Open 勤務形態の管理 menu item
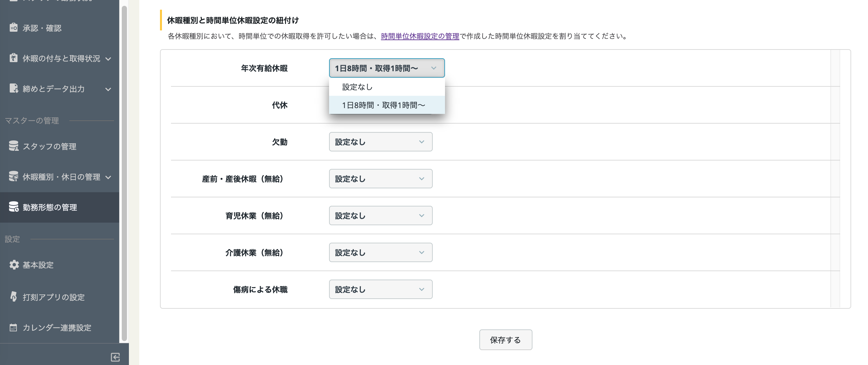This screenshot has width=868, height=365. coord(60,207)
